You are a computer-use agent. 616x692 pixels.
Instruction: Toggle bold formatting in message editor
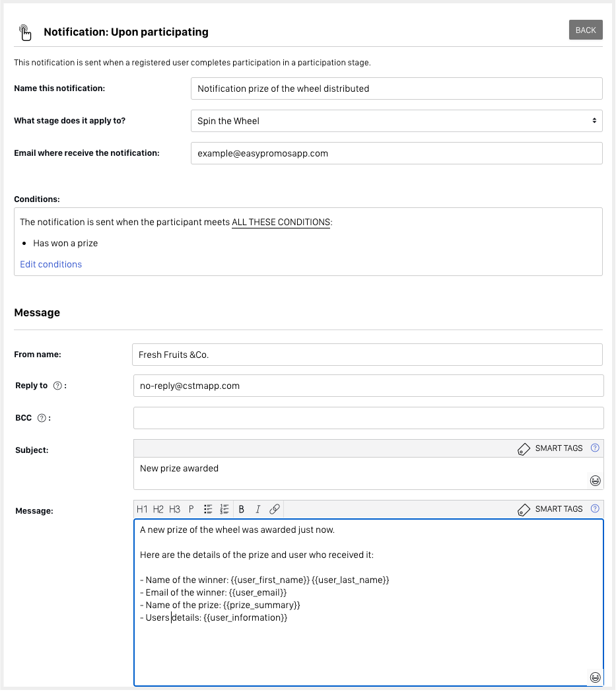click(241, 509)
